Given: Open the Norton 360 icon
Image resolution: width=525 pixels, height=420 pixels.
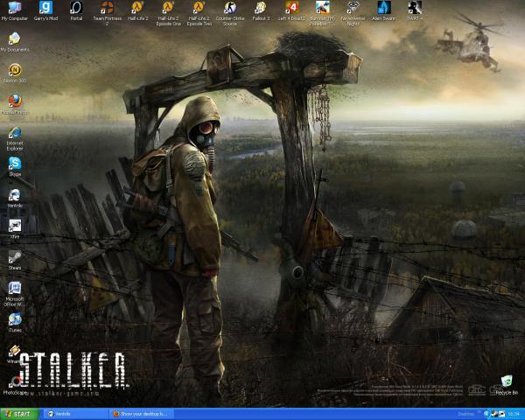Looking at the screenshot, I should click(14, 70).
